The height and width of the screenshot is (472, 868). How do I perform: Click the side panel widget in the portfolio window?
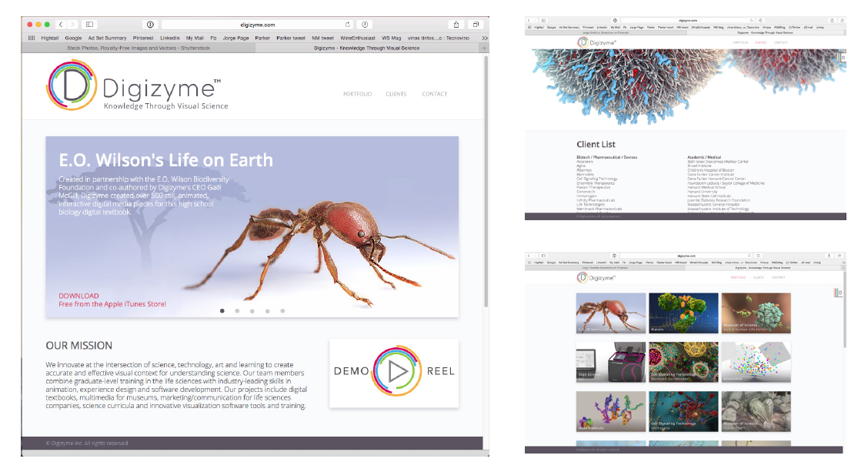point(838,293)
